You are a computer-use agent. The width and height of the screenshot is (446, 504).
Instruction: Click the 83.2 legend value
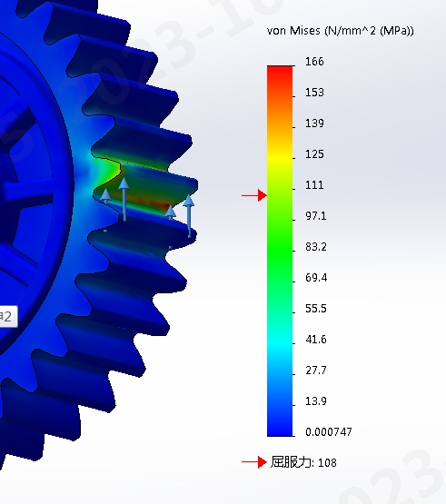(316, 246)
